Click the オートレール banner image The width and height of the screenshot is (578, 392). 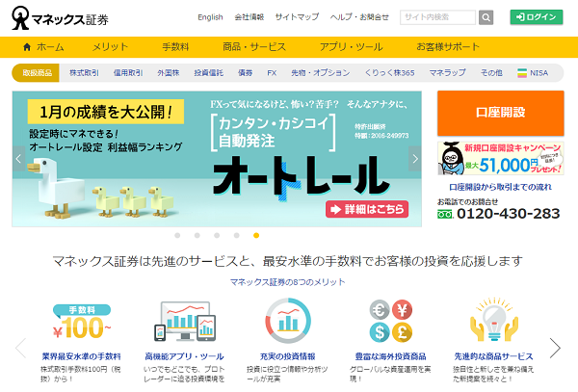pos(217,159)
